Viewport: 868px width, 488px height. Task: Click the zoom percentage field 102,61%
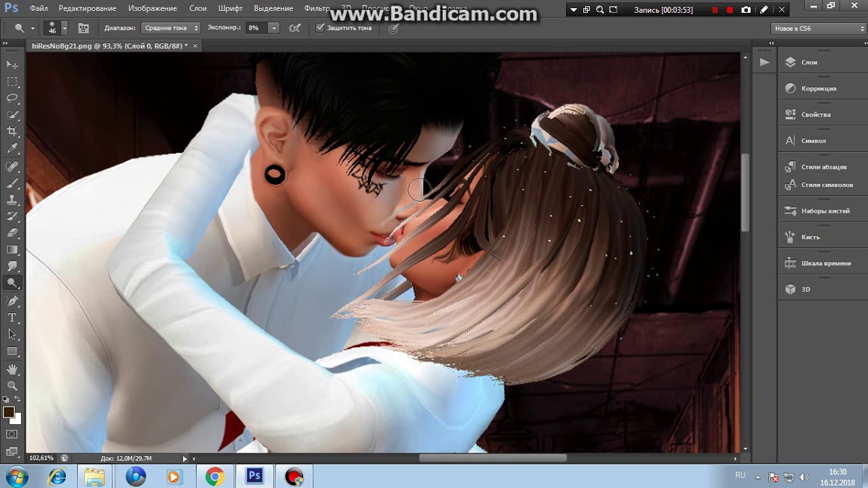(42, 458)
